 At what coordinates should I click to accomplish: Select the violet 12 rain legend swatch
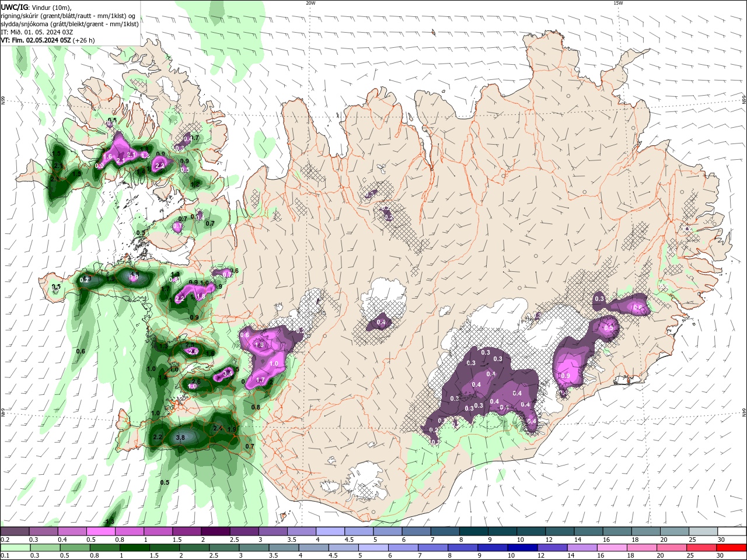[552, 548]
